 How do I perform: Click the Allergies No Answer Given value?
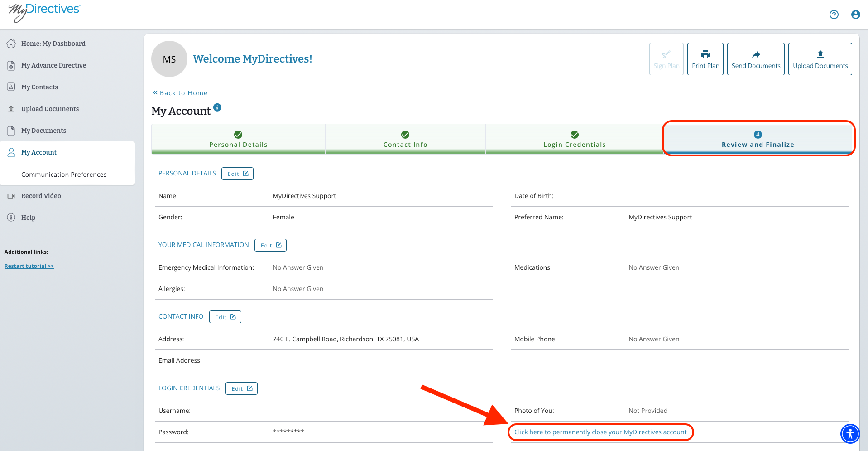pyautogui.click(x=298, y=289)
